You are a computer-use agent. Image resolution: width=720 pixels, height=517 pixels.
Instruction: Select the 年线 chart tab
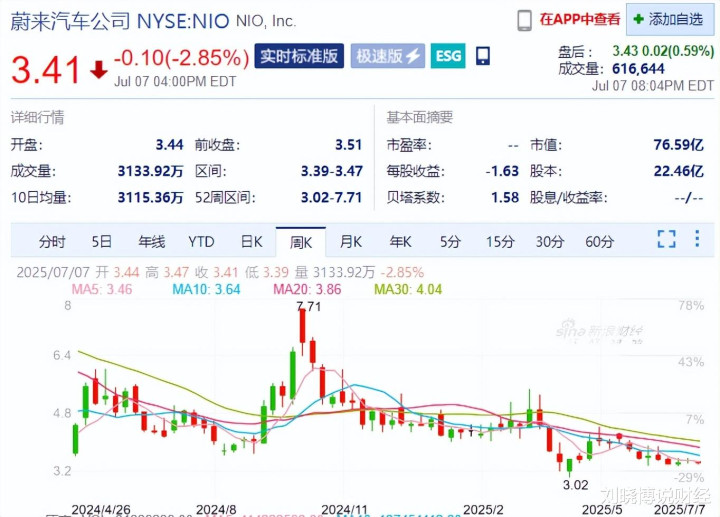click(152, 242)
